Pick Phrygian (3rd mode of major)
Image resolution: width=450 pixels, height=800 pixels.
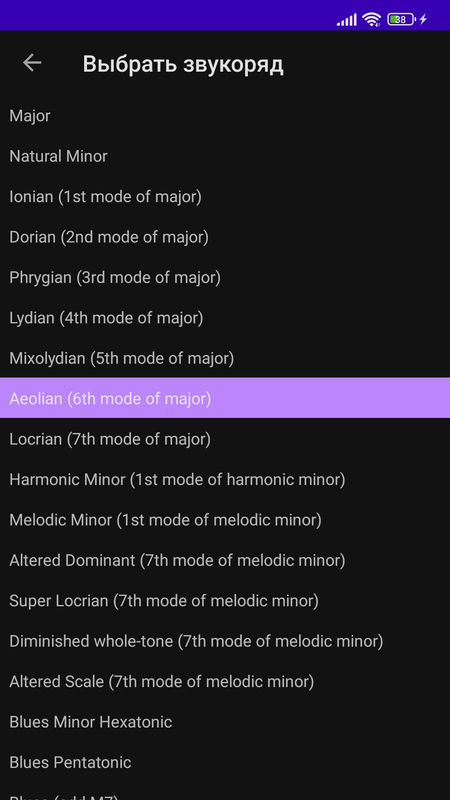[x=225, y=278]
